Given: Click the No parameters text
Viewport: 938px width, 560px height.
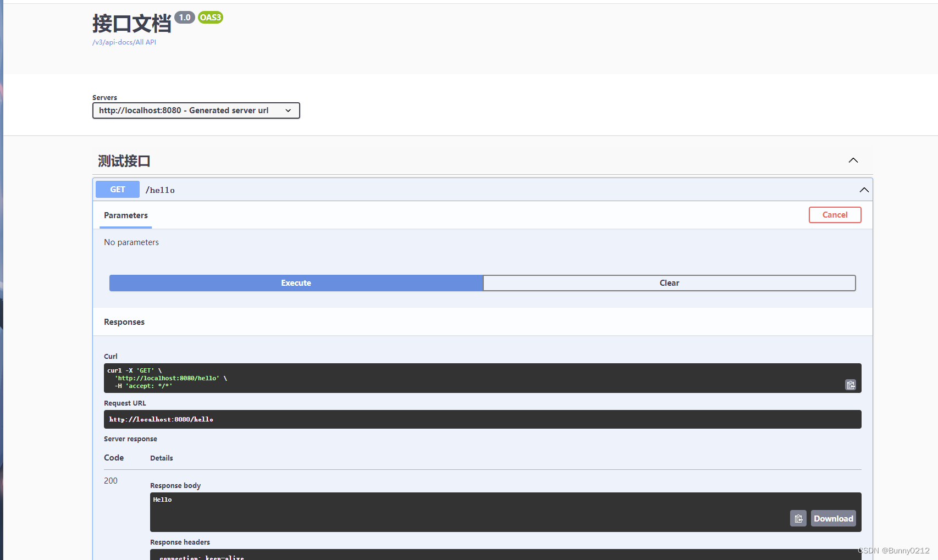Looking at the screenshot, I should 131,242.
